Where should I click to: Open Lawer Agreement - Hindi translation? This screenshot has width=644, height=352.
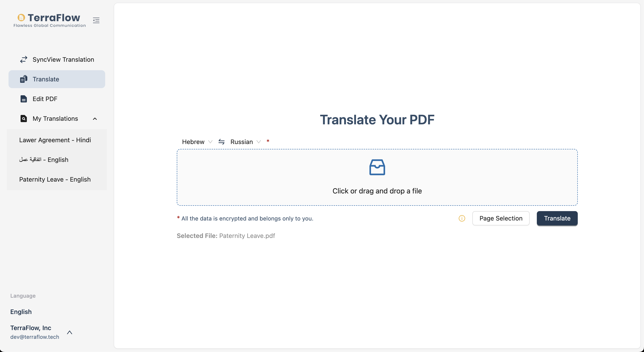coord(55,140)
